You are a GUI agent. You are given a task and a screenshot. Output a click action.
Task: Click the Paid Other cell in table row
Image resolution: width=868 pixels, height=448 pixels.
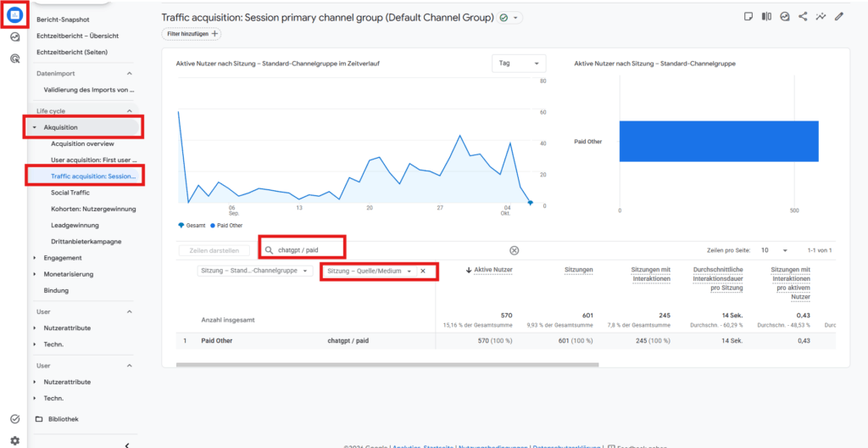tap(216, 341)
